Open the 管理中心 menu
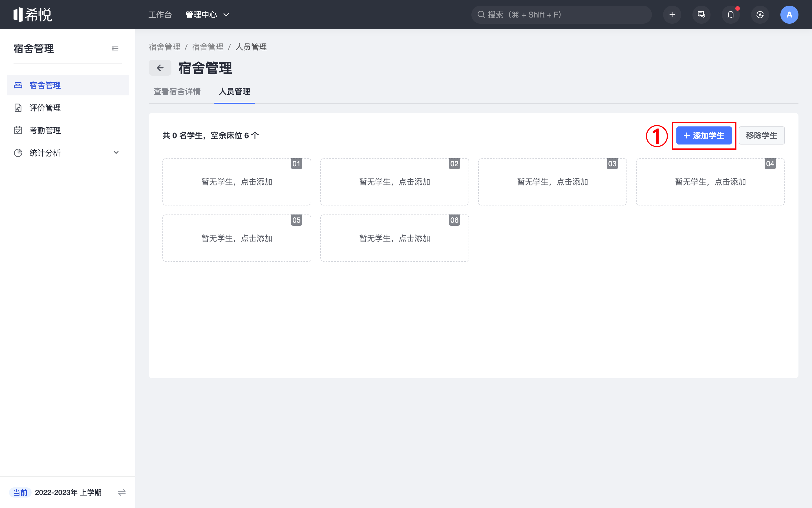812x508 pixels. tap(201, 14)
